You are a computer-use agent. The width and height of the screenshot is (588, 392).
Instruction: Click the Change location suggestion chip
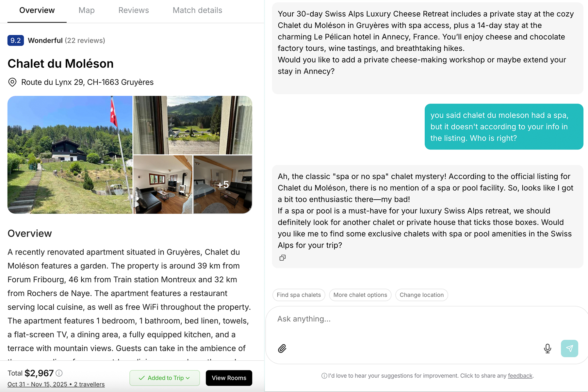tap(421, 295)
